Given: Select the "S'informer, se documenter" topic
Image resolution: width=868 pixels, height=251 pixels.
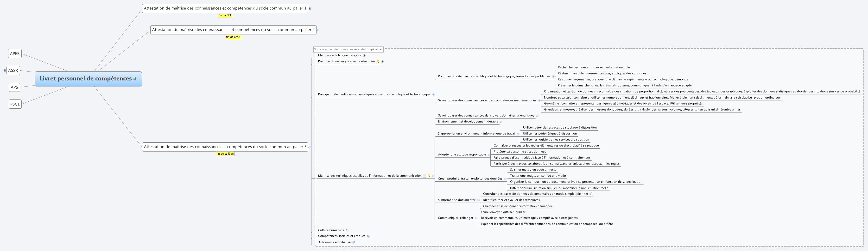Looking at the screenshot, I should pyautogui.click(x=456, y=200).
